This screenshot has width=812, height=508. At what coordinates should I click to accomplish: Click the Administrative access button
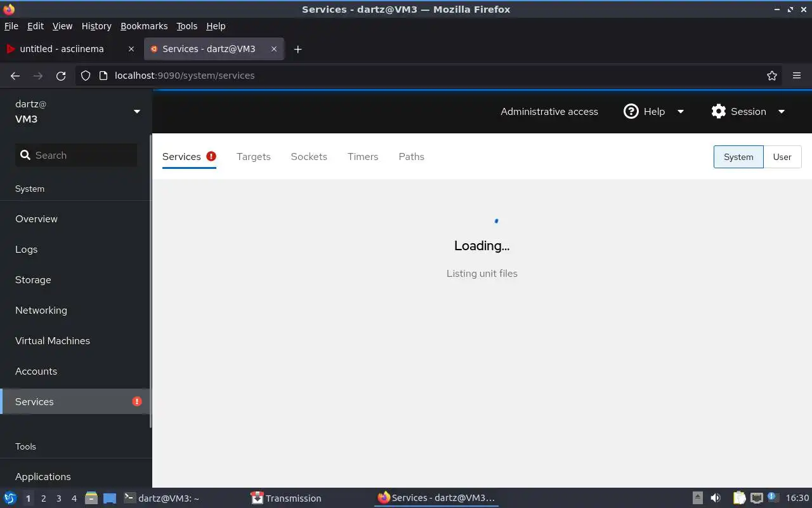[x=549, y=112]
